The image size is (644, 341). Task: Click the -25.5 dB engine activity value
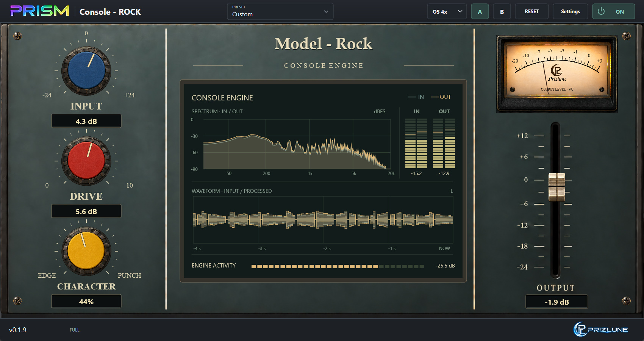pyautogui.click(x=445, y=266)
